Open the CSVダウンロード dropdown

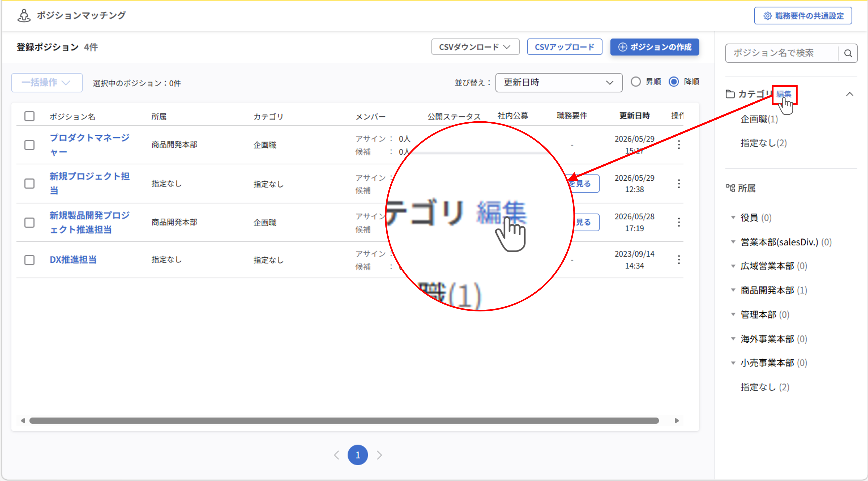(x=475, y=47)
